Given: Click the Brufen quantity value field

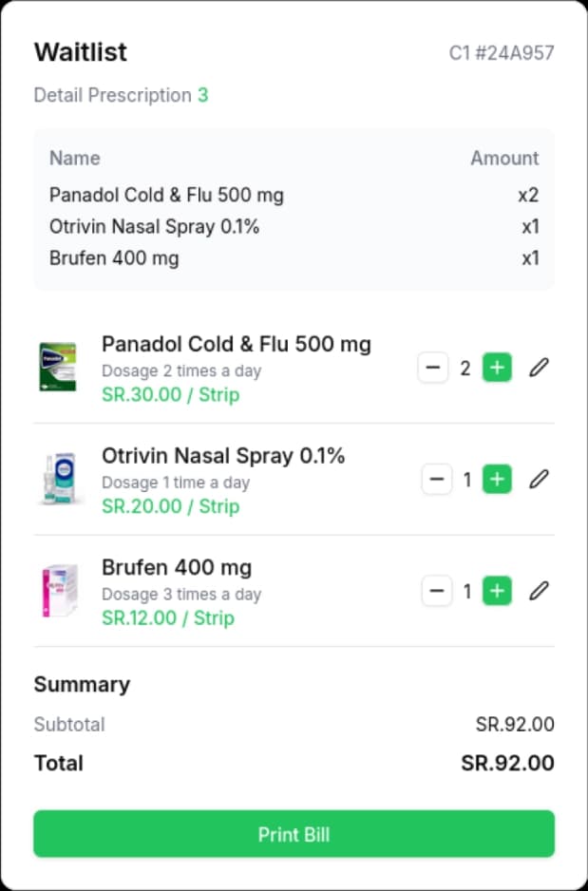Looking at the screenshot, I should [467, 593].
